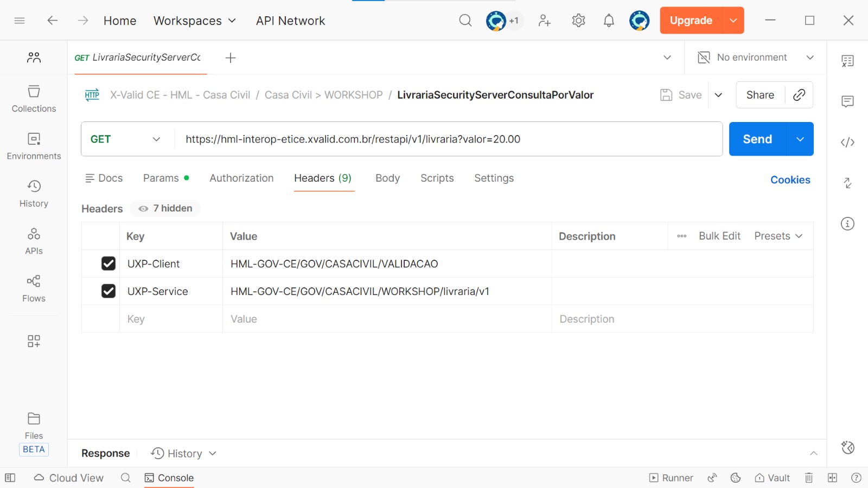Open the Collections sidebar panel
Viewport: 868px width, 488px height.
click(34, 99)
